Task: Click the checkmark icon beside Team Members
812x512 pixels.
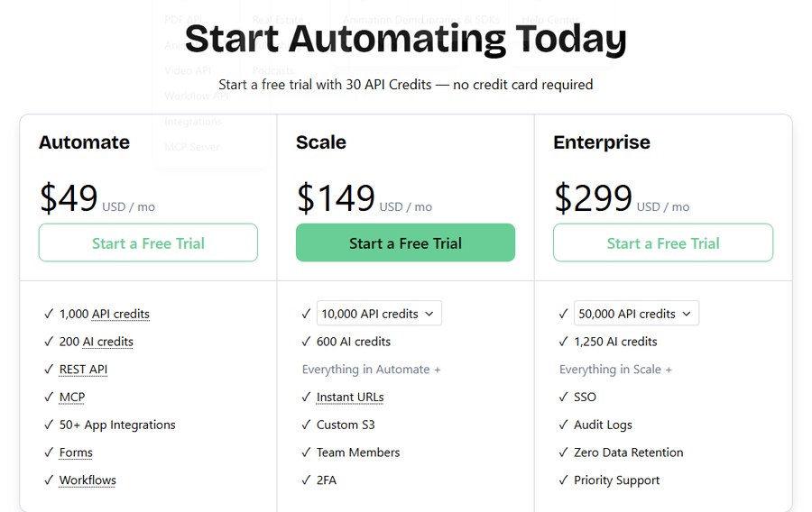Action: (x=306, y=453)
